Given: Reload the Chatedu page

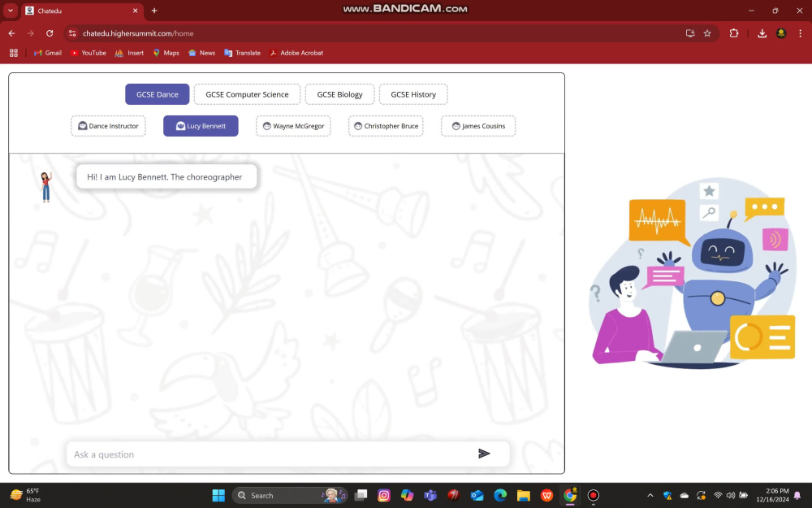Looking at the screenshot, I should tap(50, 33).
